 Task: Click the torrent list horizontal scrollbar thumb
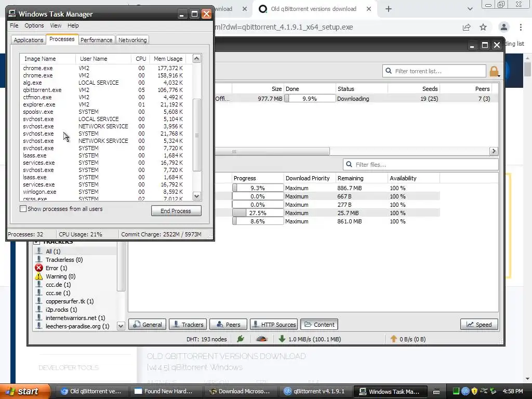pos(272,151)
